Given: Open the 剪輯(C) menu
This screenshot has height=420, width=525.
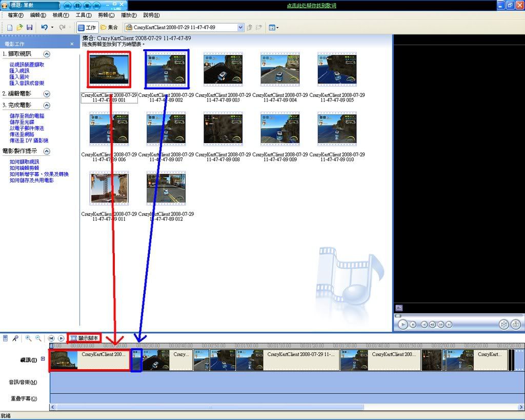Looking at the screenshot, I should [106, 15].
